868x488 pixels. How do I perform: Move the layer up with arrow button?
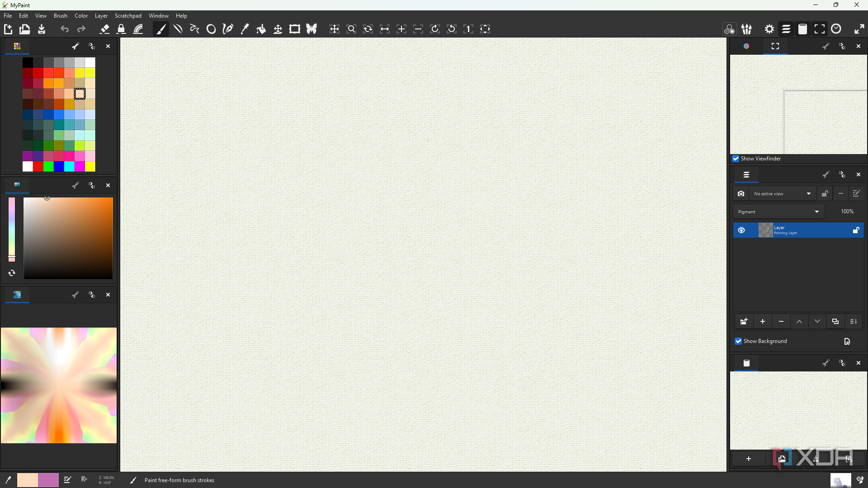click(799, 322)
